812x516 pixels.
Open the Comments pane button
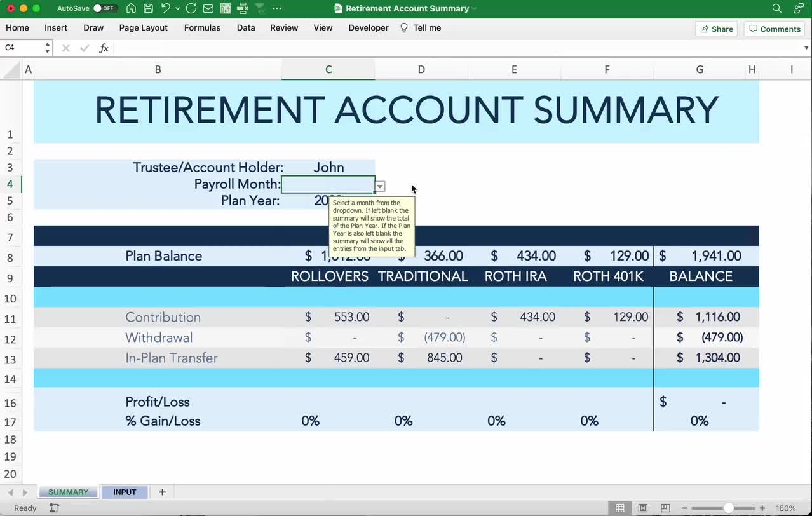pos(774,29)
